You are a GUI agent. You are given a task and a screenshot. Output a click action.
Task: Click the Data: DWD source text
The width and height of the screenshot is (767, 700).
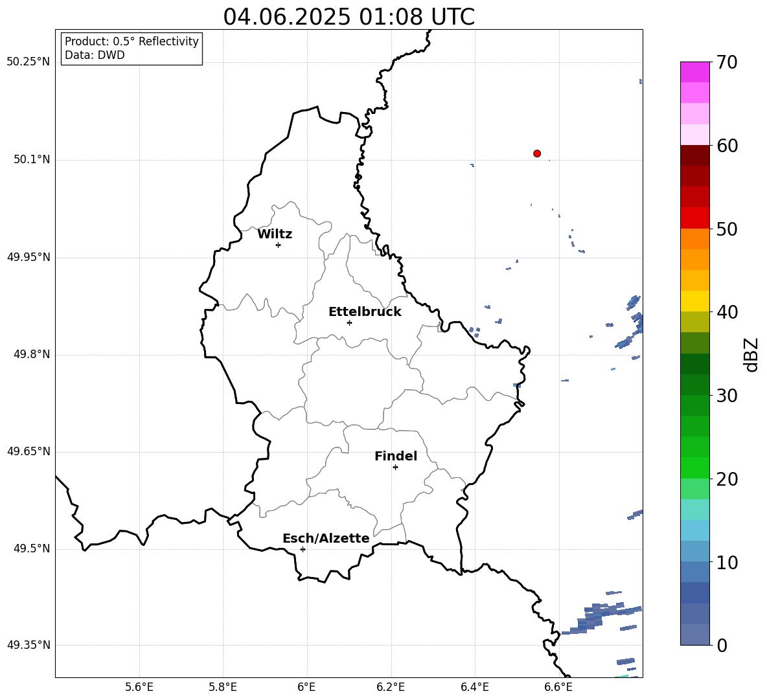click(95, 55)
